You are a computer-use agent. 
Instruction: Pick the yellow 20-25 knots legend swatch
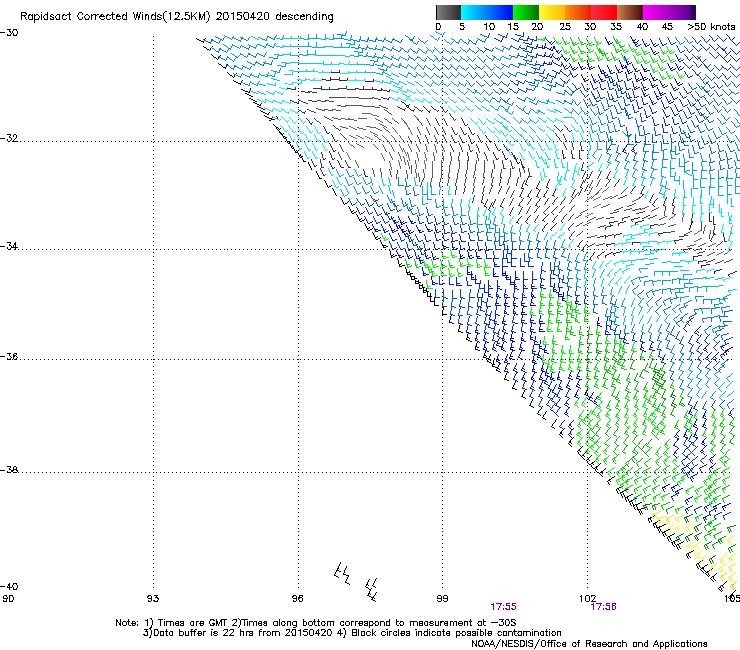coord(552,12)
